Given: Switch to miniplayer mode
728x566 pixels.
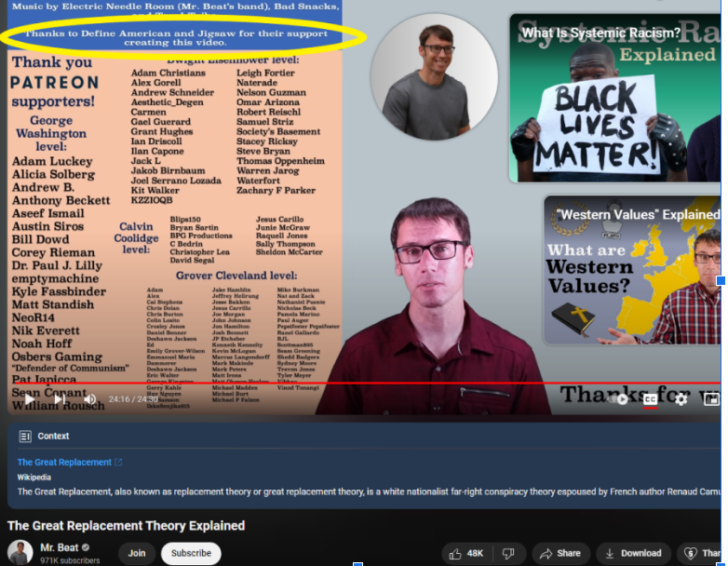Looking at the screenshot, I should [x=711, y=399].
